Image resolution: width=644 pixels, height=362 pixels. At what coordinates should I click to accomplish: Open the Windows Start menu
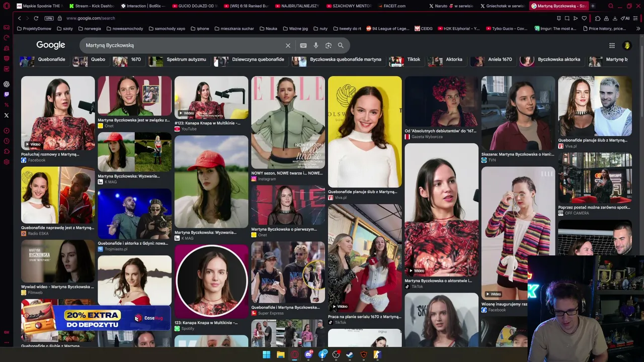coord(266,354)
